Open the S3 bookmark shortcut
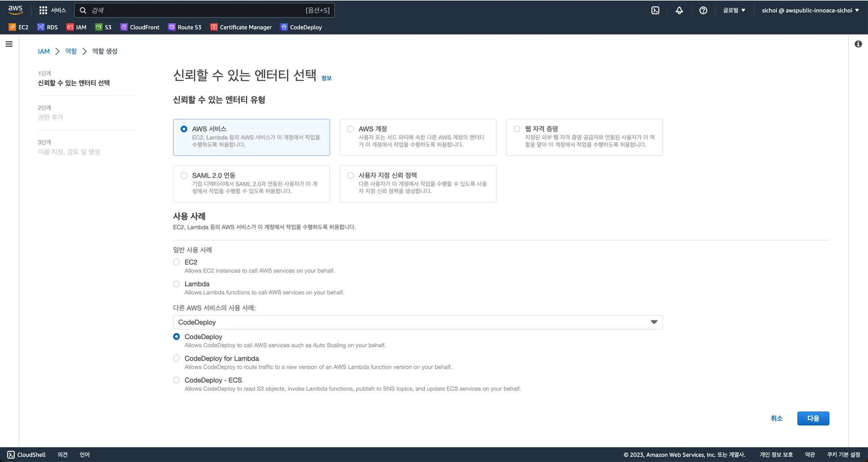Viewport: 868px width, 462px height. (x=103, y=27)
